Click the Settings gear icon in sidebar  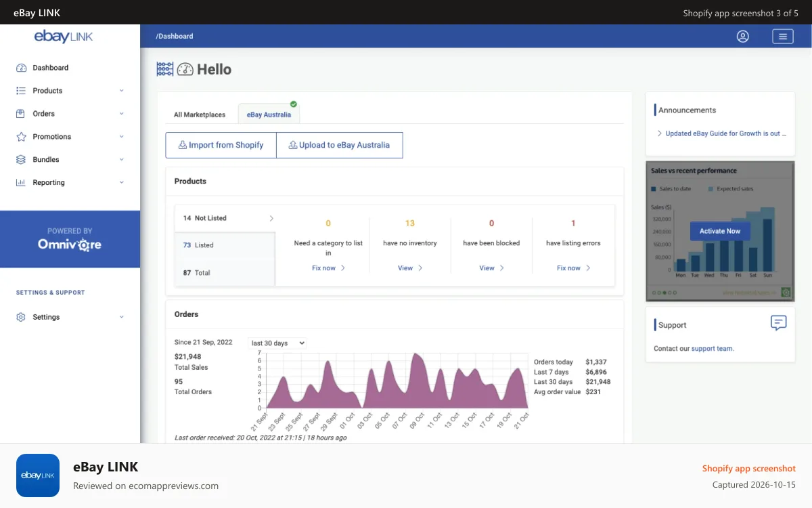point(21,317)
